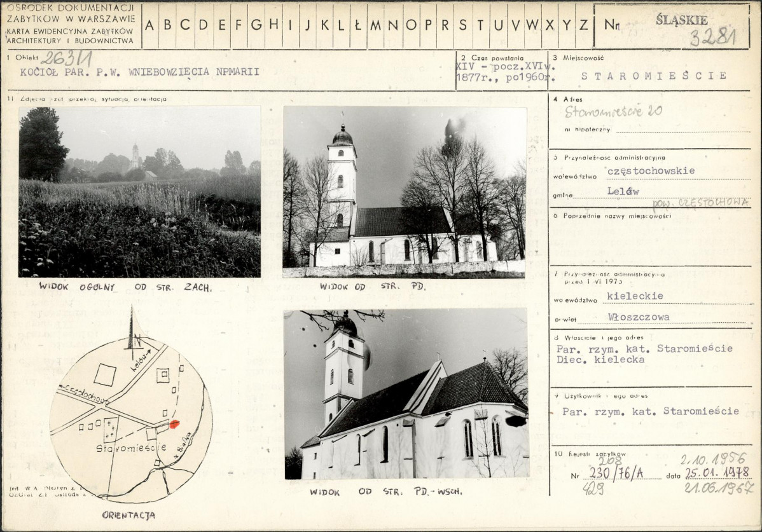Select the letter W index cell
Screen dimensions: 762x532
532,25
